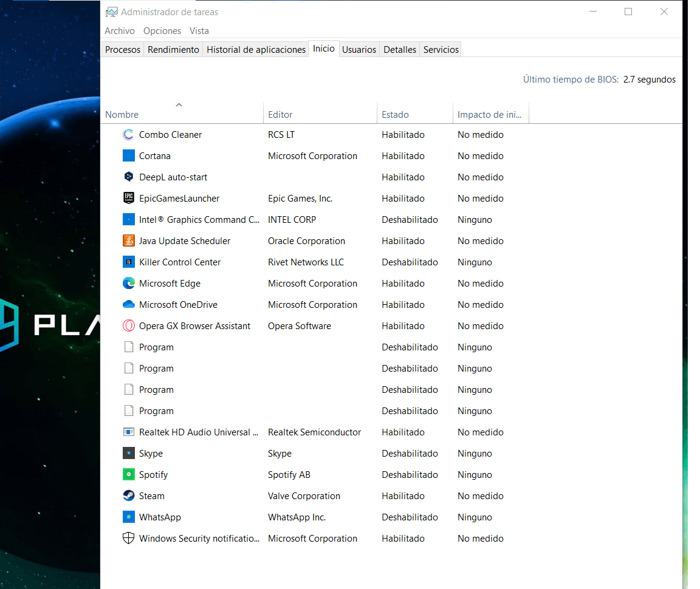This screenshot has height=589, width=700.
Task: Click the WhatsApp row icon
Action: (x=129, y=517)
